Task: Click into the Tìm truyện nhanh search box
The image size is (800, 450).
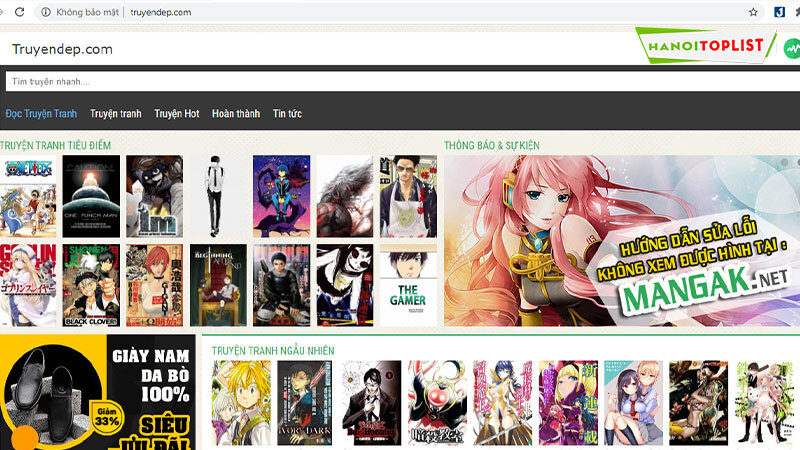Action: [403, 82]
